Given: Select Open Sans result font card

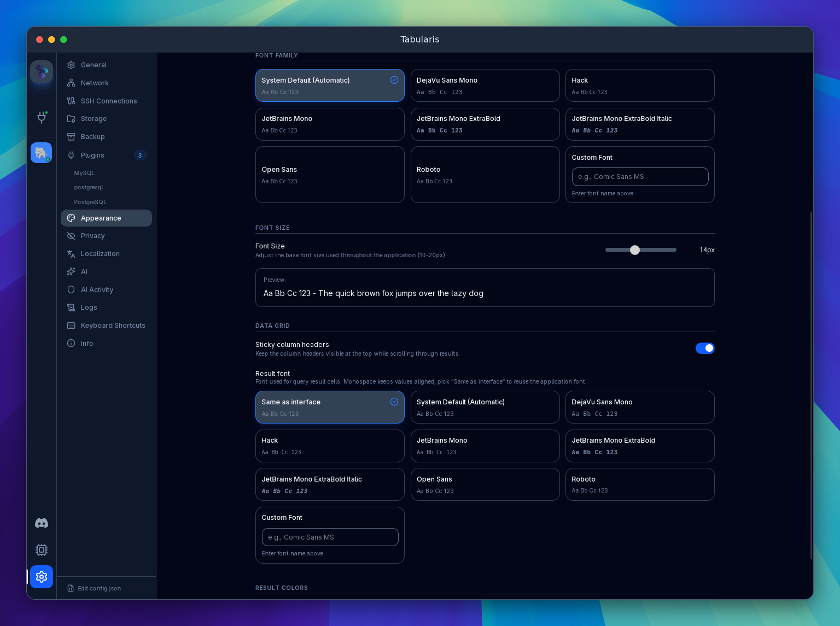Looking at the screenshot, I should 485,484.
